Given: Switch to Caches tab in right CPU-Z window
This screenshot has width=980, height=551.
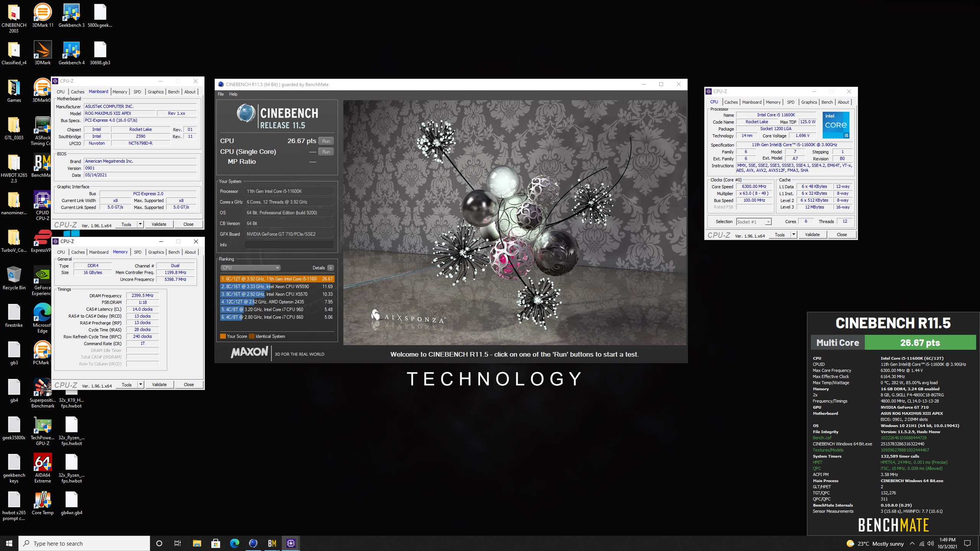Looking at the screenshot, I should tap(731, 102).
